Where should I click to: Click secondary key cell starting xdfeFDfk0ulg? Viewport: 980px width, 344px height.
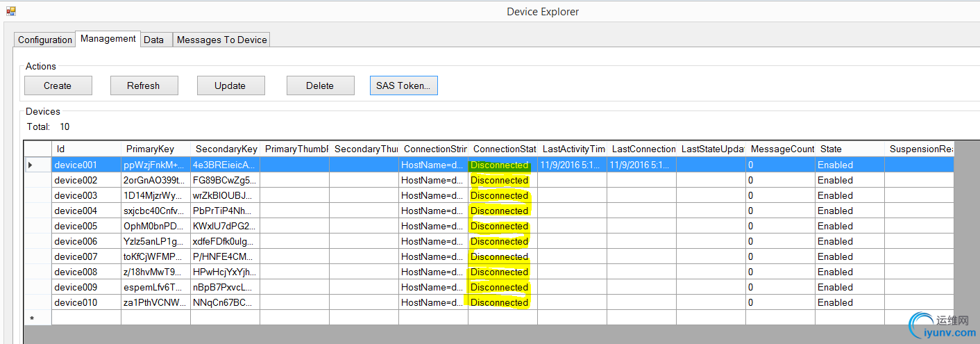(225, 241)
